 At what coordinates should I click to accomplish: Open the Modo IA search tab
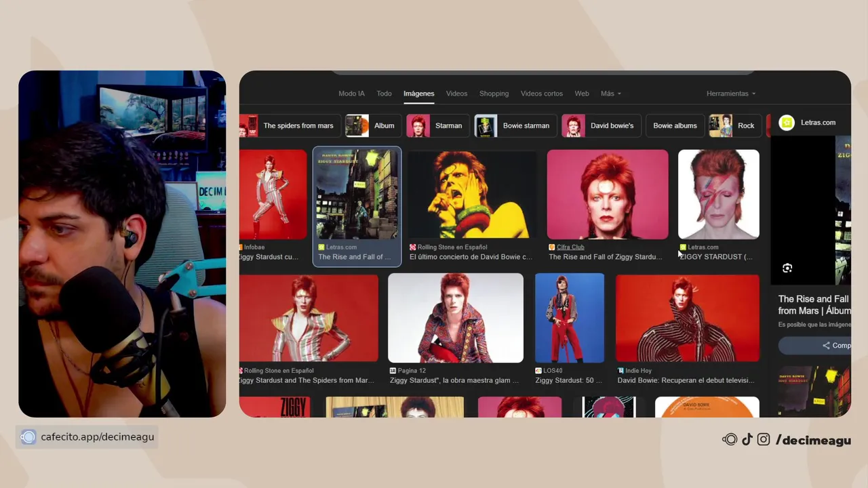(351, 94)
